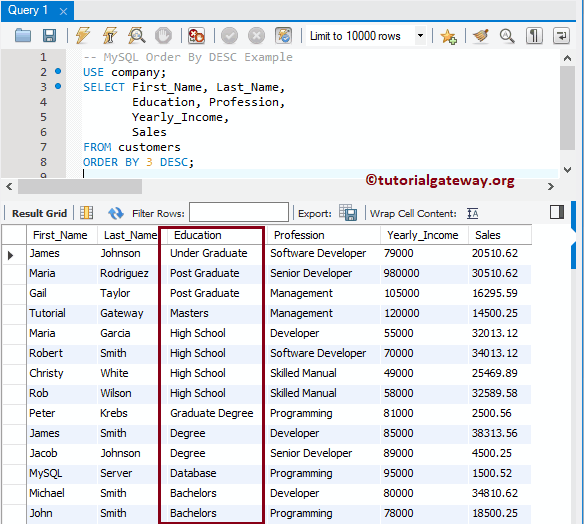
Task: Sort by Profession column header
Action: pyautogui.click(x=323, y=235)
